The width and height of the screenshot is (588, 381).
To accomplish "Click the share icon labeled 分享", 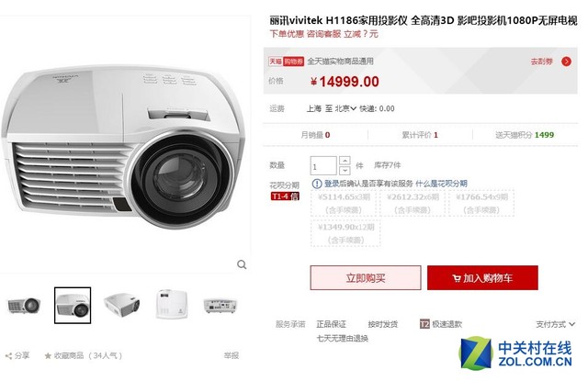I will point(8,356).
